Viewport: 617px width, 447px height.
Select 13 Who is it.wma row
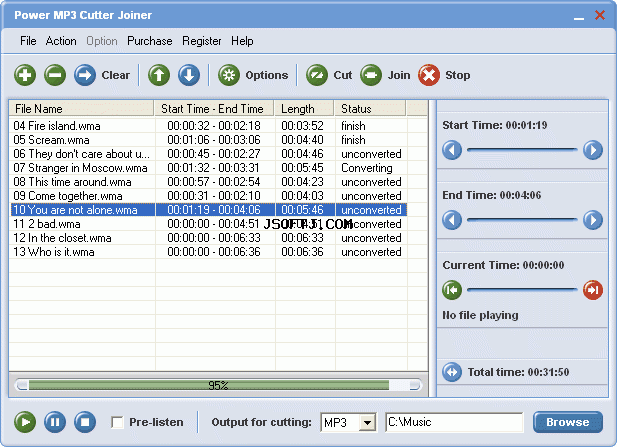point(209,252)
